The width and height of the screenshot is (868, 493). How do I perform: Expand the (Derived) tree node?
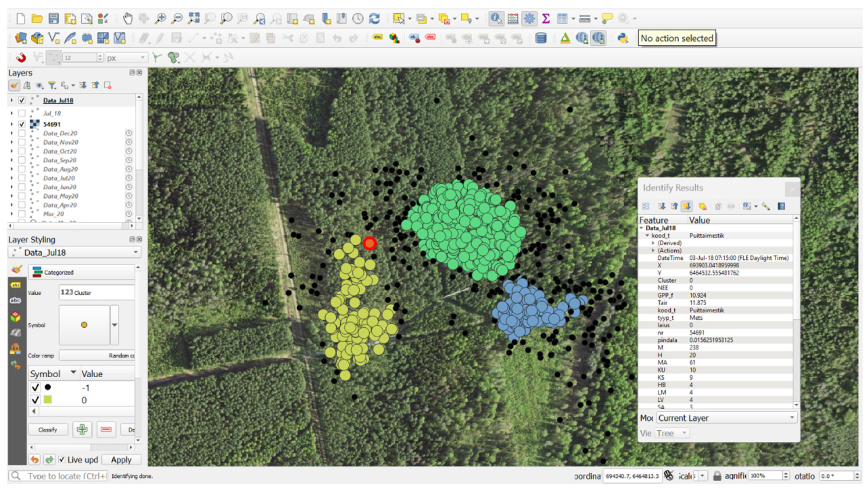click(x=653, y=243)
